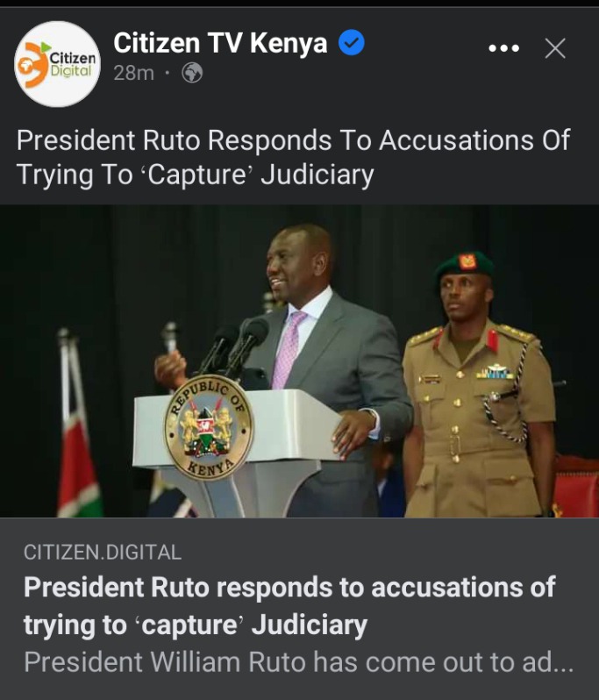Tap the post caption about Ruto and Judiciary
The height and width of the screenshot is (700, 599).
click(x=293, y=157)
